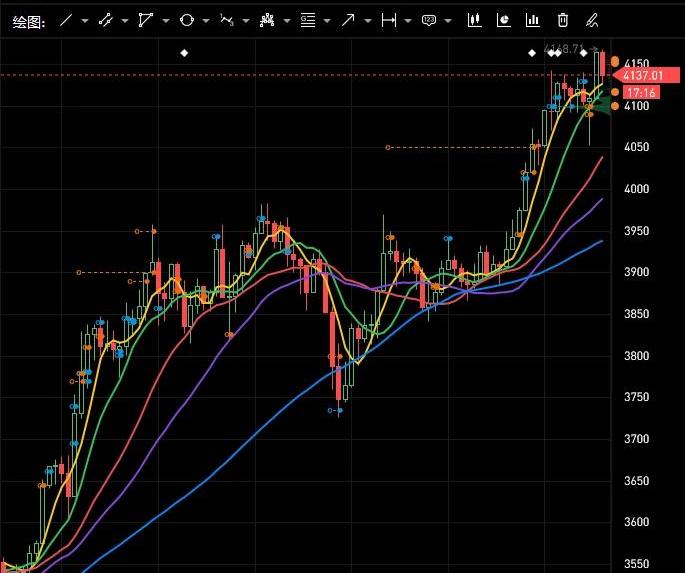This screenshot has width=685, height=573.
Task: Expand the line tool dropdown arrow
Action: [x=85, y=20]
